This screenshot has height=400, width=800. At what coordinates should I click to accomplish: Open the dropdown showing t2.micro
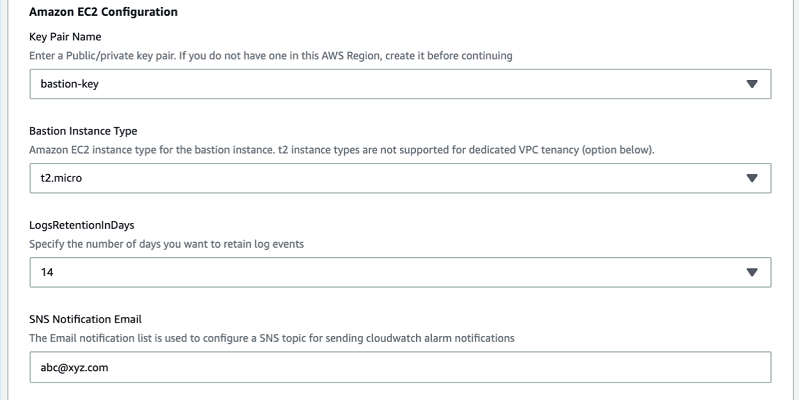click(401, 178)
